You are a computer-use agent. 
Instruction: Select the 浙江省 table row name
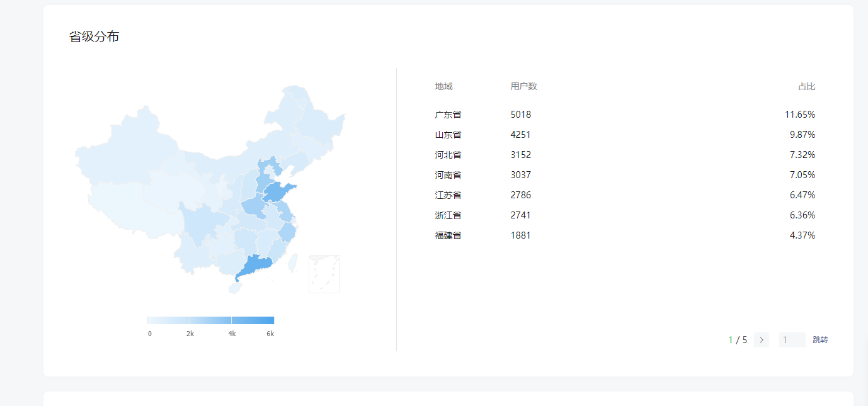point(448,215)
